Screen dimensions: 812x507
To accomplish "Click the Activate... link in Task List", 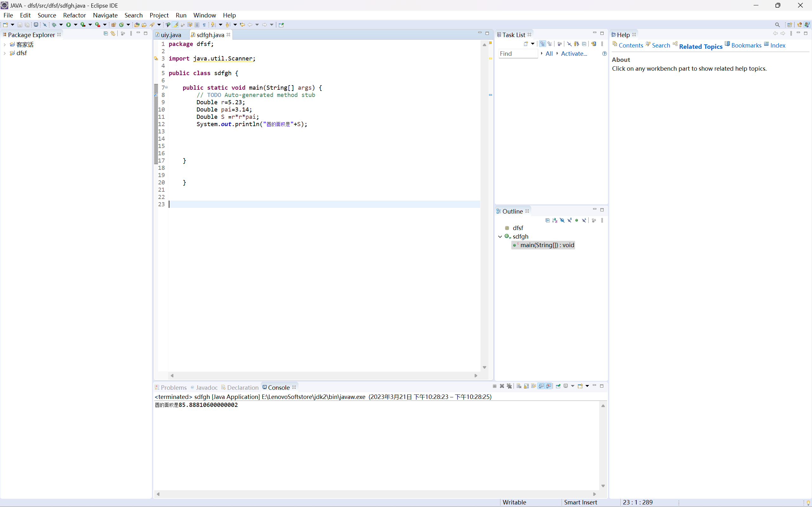I will point(574,54).
